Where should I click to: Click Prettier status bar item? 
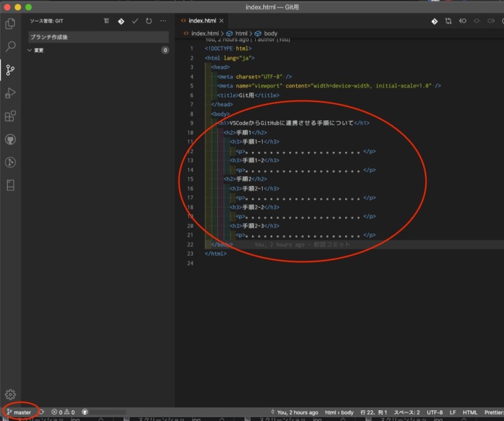[494, 412]
